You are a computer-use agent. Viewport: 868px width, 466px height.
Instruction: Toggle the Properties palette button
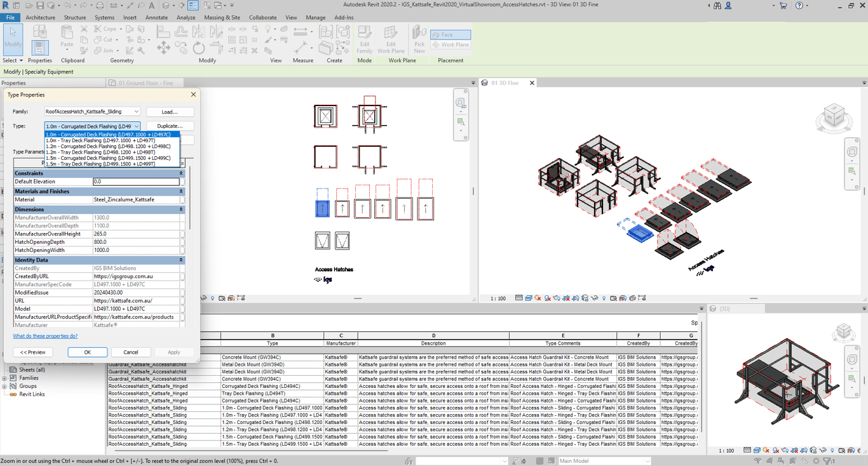point(39,47)
